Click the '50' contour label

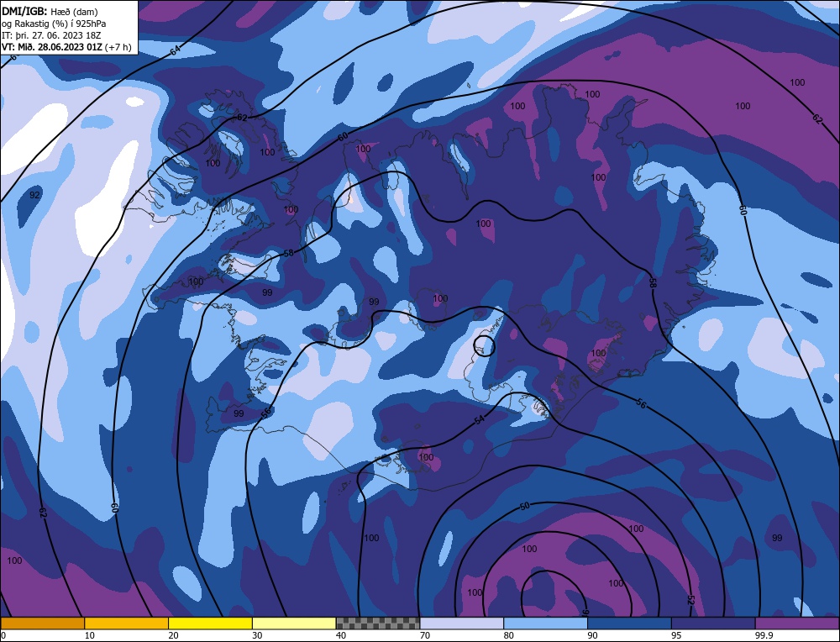point(524,506)
